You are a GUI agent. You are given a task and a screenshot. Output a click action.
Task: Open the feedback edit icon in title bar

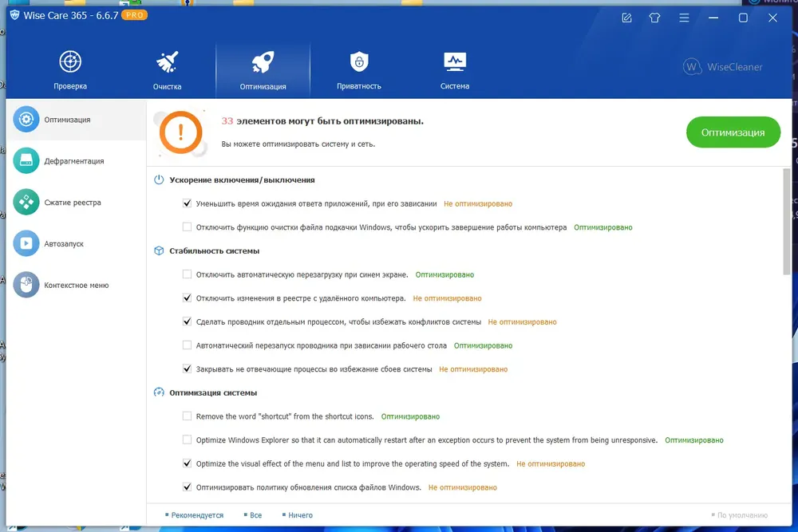pyautogui.click(x=626, y=18)
